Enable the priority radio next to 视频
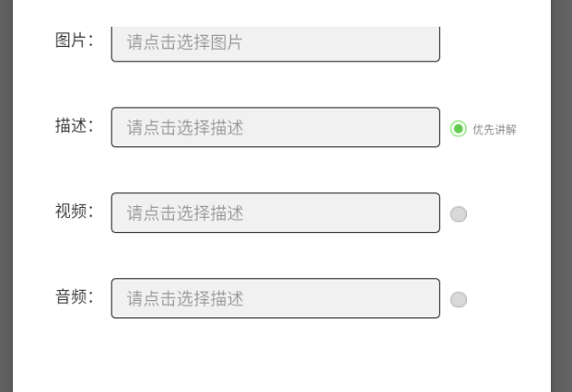Image resolution: width=572 pixels, height=392 pixels. pyautogui.click(x=458, y=214)
